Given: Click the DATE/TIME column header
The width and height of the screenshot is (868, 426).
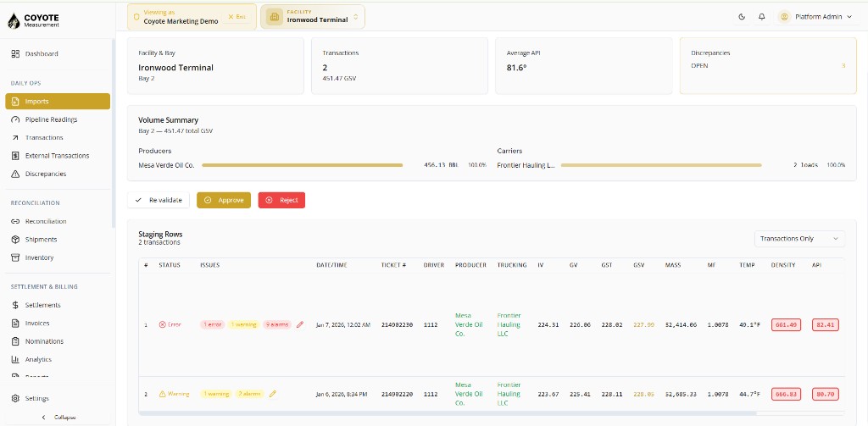Looking at the screenshot, I should pos(331,265).
